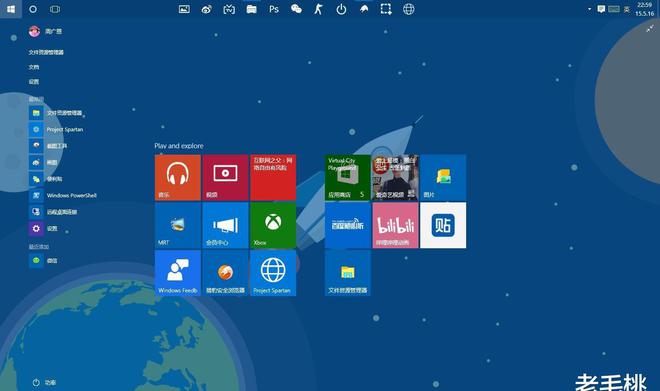Open the 图片 pictures tile
Screen dimensions: 660x391
click(x=443, y=177)
